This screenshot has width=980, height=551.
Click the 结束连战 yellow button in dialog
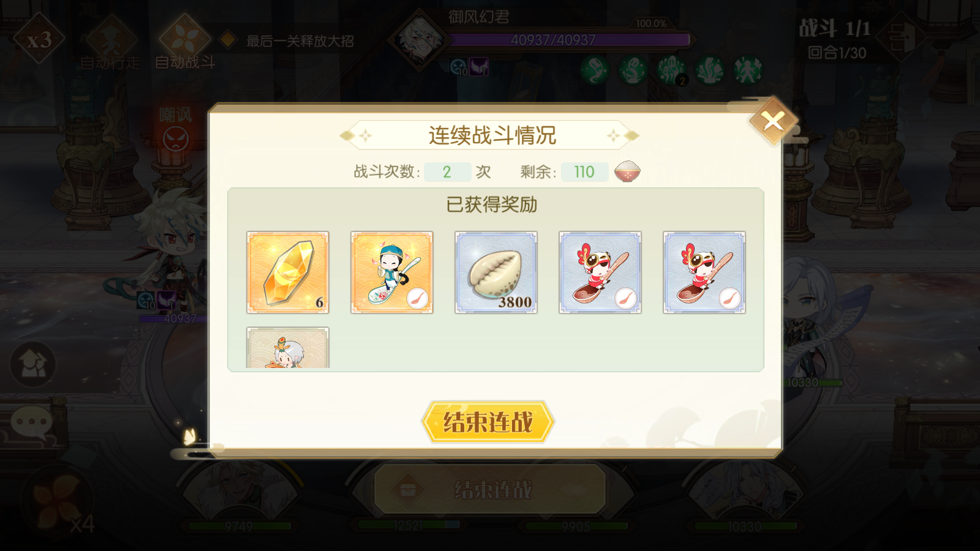point(488,422)
